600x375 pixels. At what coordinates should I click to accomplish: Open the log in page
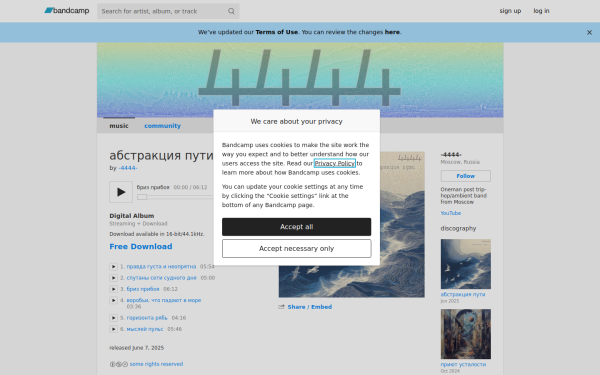point(541,11)
